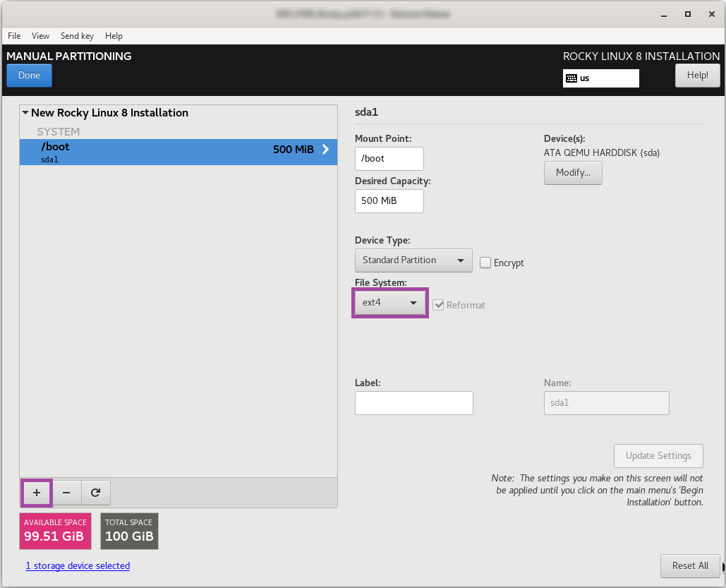Click the AVAILABLE SPACE 99.51 GiB box
726x588 pixels.
pos(55,531)
